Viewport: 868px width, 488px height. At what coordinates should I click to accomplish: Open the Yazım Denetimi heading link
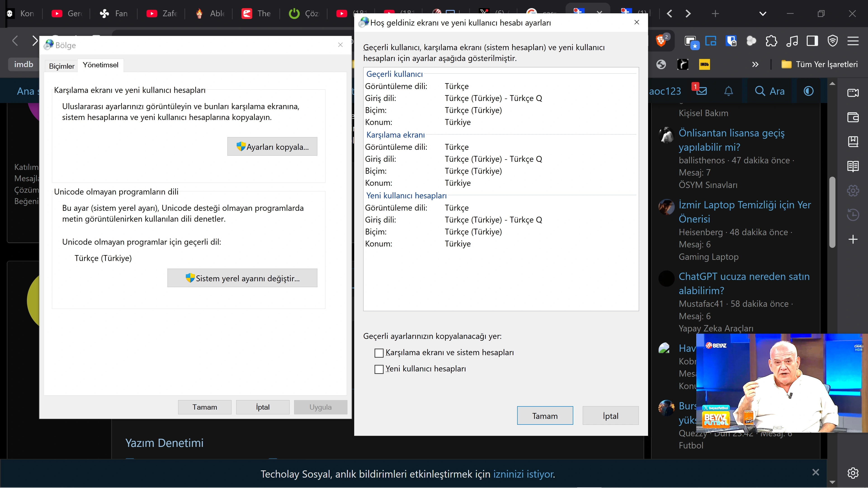coord(164,443)
